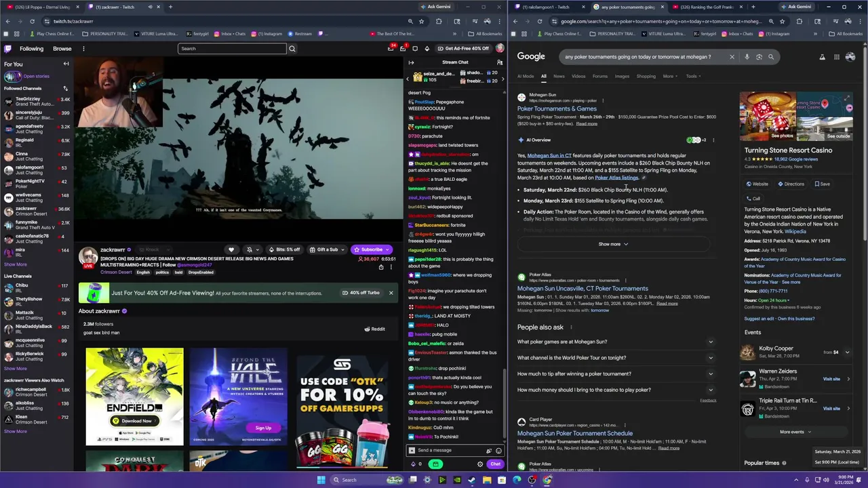Dismiss the Ad-Free Viewing banner
Screen dimensions: 868x488
click(x=391, y=293)
